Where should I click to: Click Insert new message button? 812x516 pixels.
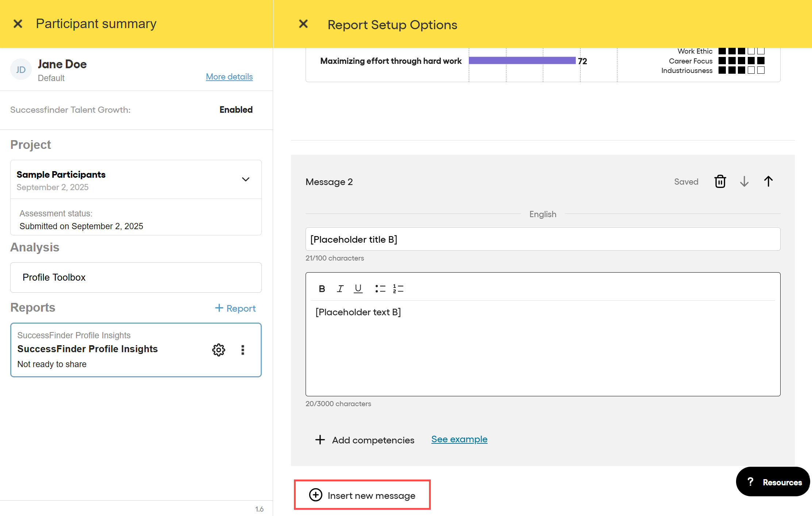[x=362, y=495]
